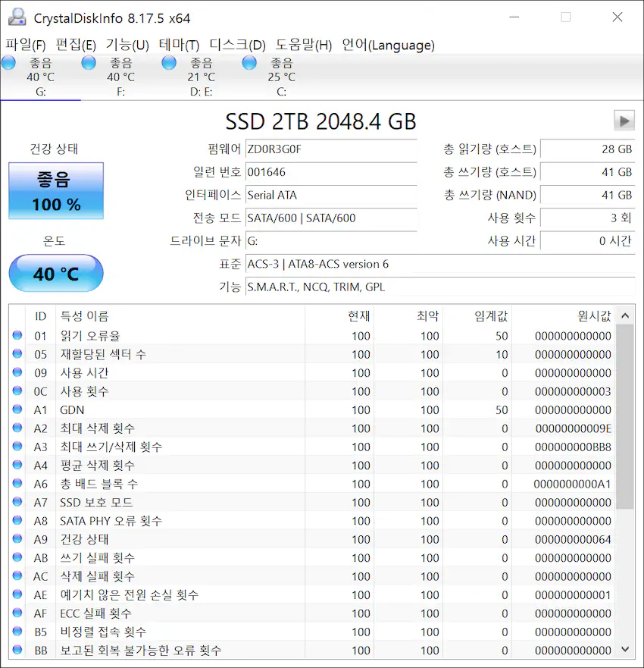Screen dimensions: 644x668
Task: Click status dot of row A8 SATA PHY 오류 횟수
Action: coord(17,520)
